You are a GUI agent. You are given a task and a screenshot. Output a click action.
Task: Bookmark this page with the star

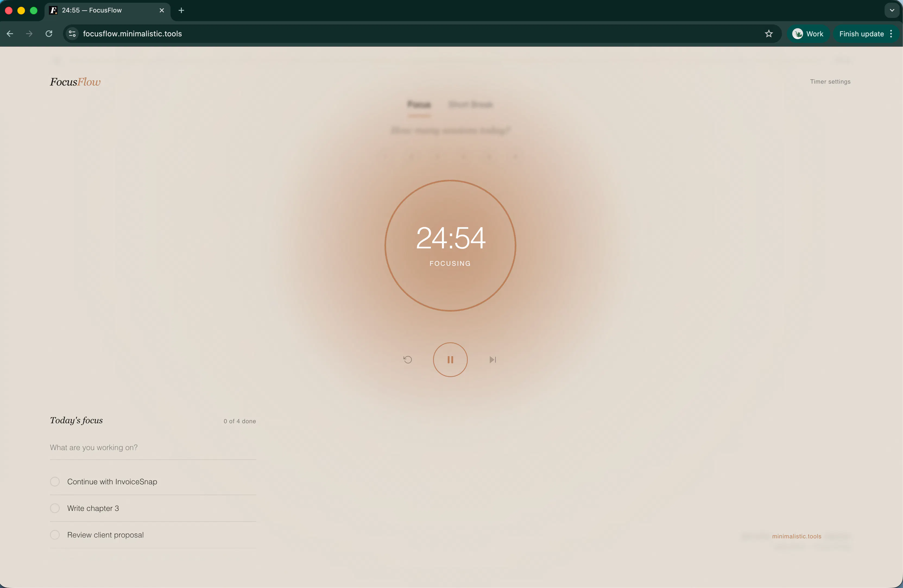769,34
